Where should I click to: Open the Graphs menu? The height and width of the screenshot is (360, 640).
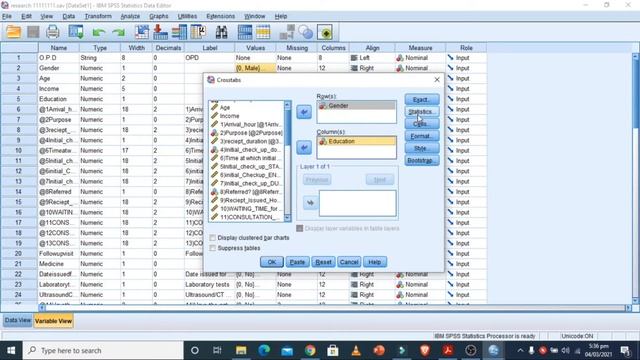[159, 16]
